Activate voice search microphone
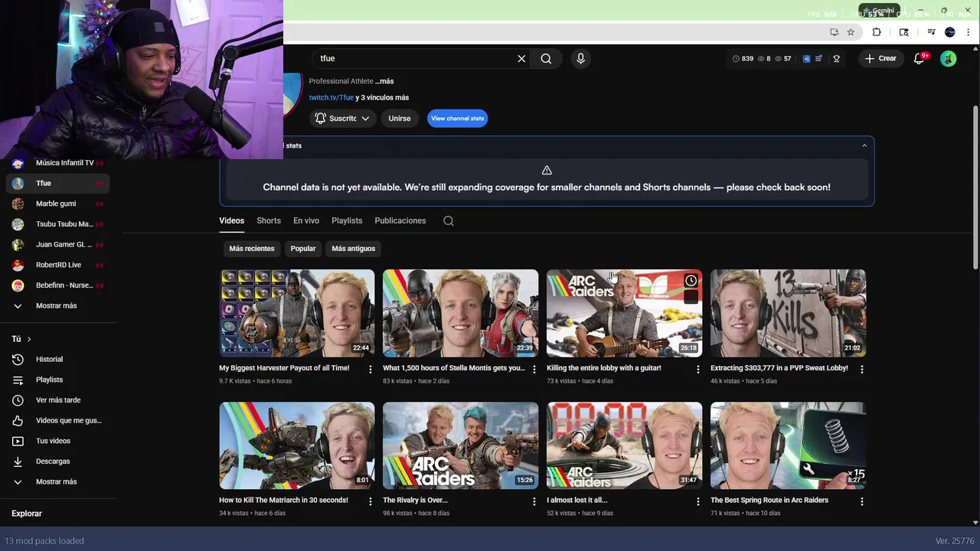The height and width of the screenshot is (551, 980). [x=580, y=58]
